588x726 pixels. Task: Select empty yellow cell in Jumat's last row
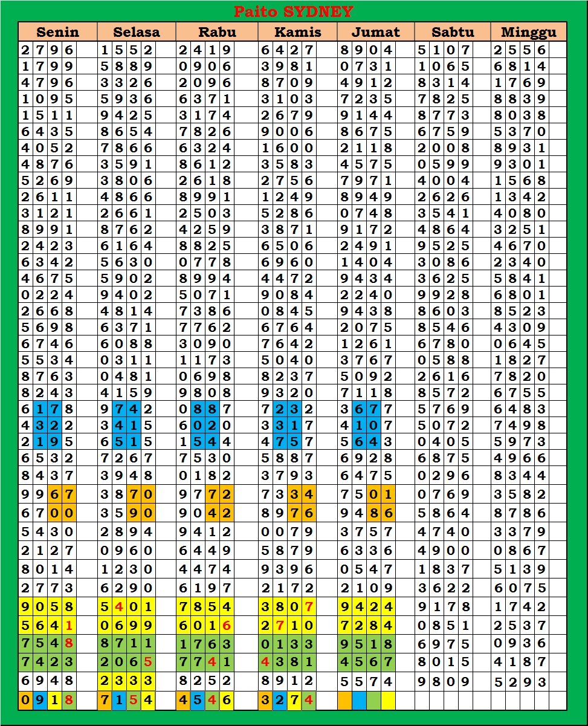[388, 700]
